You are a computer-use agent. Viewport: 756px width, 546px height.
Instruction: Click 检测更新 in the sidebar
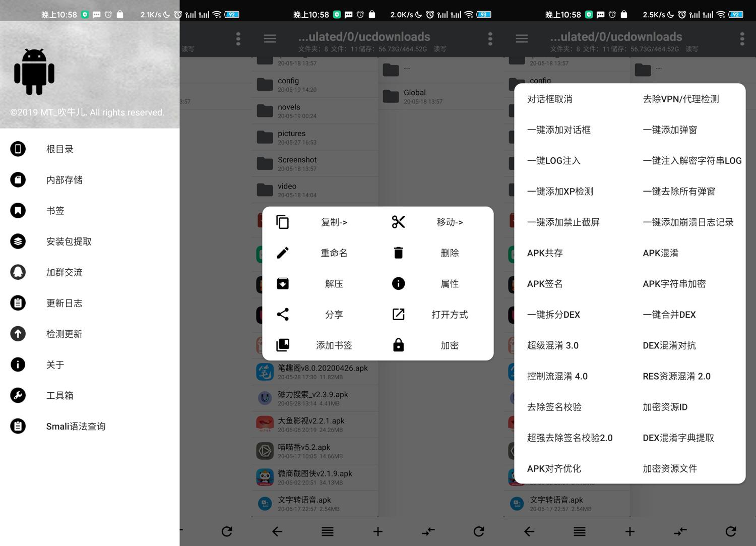point(65,333)
